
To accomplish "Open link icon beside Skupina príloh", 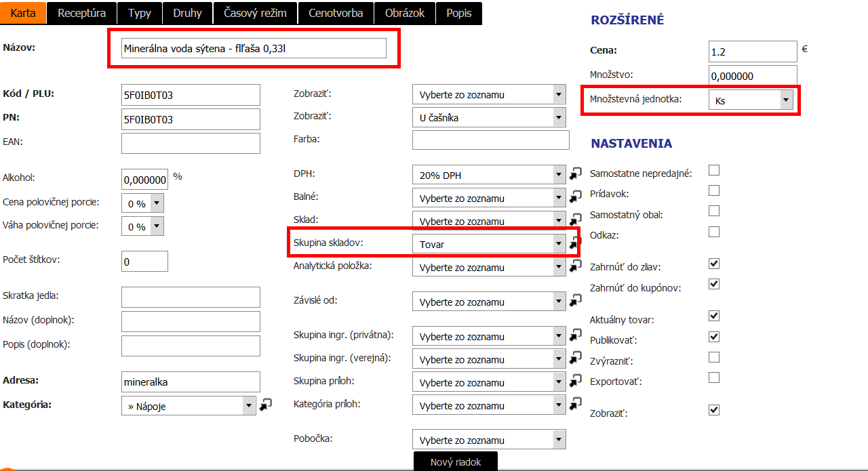I will [x=576, y=382].
